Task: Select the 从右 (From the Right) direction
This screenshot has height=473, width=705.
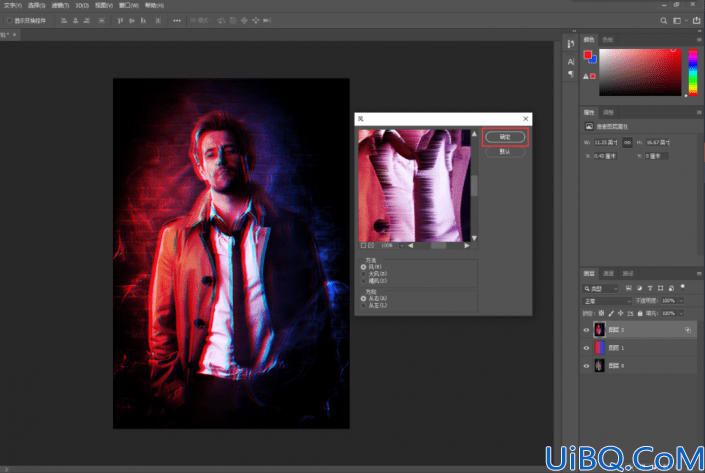Action: [x=363, y=299]
